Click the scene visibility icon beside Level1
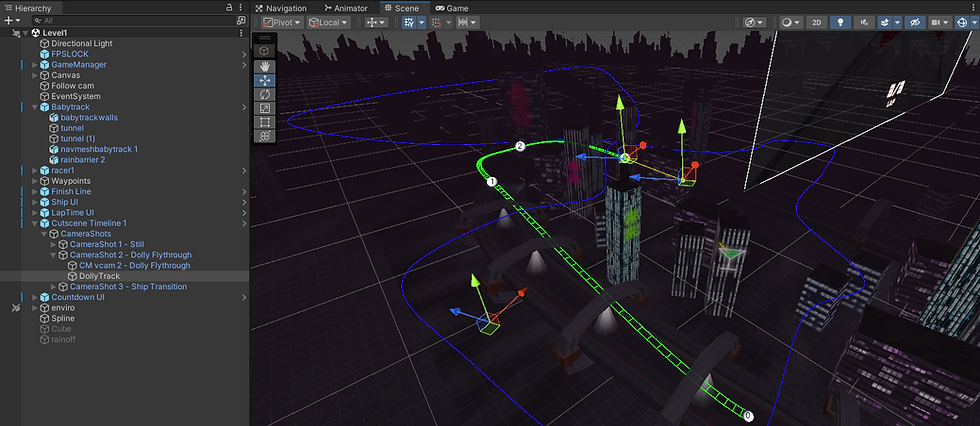980x426 pixels. tap(16, 32)
